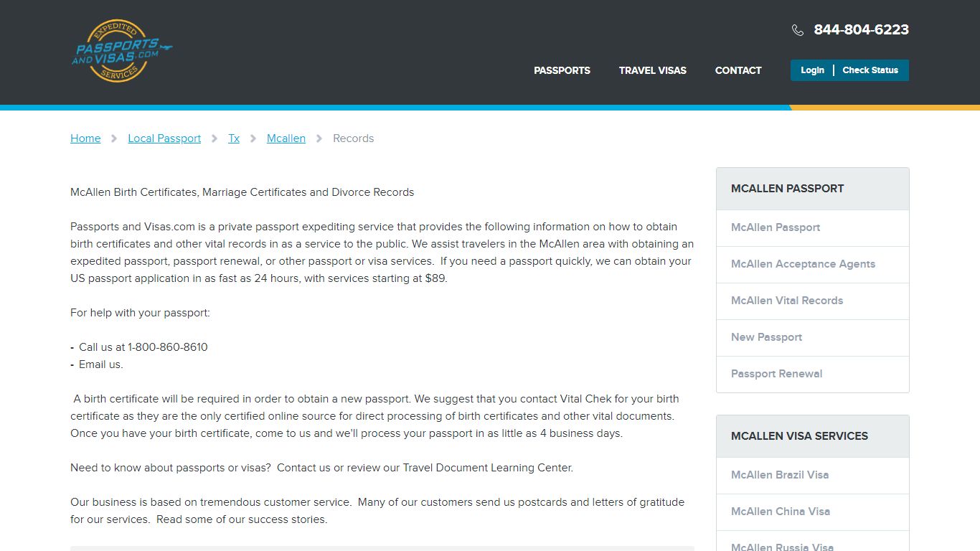Call the 844-804-6223 phone number

point(861,29)
